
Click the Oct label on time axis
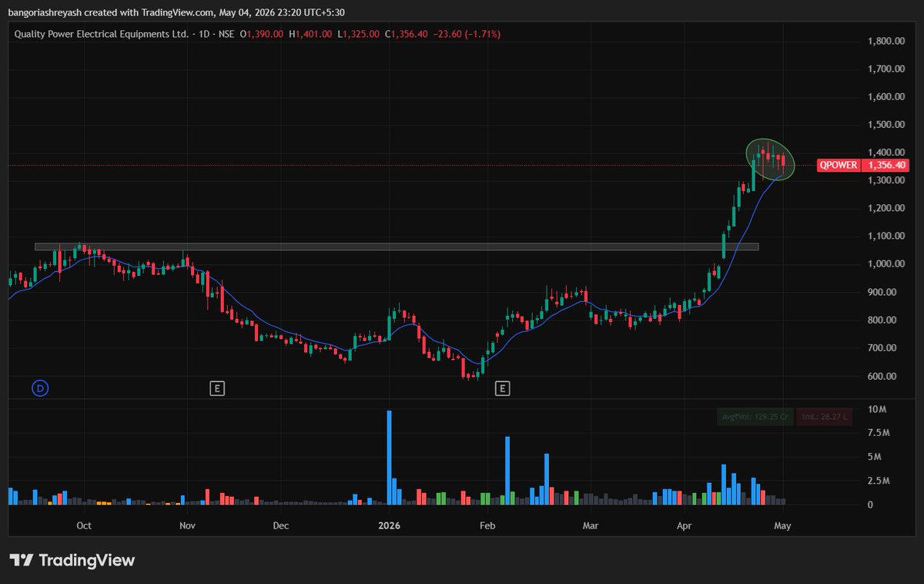click(x=84, y=526)
